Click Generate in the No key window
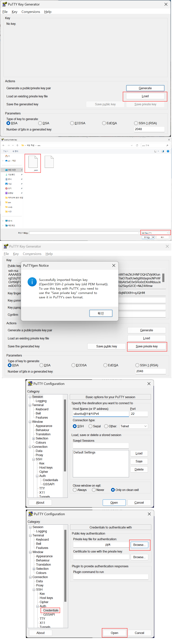Viewport: 174px width, 644px height. click(145, 88)
